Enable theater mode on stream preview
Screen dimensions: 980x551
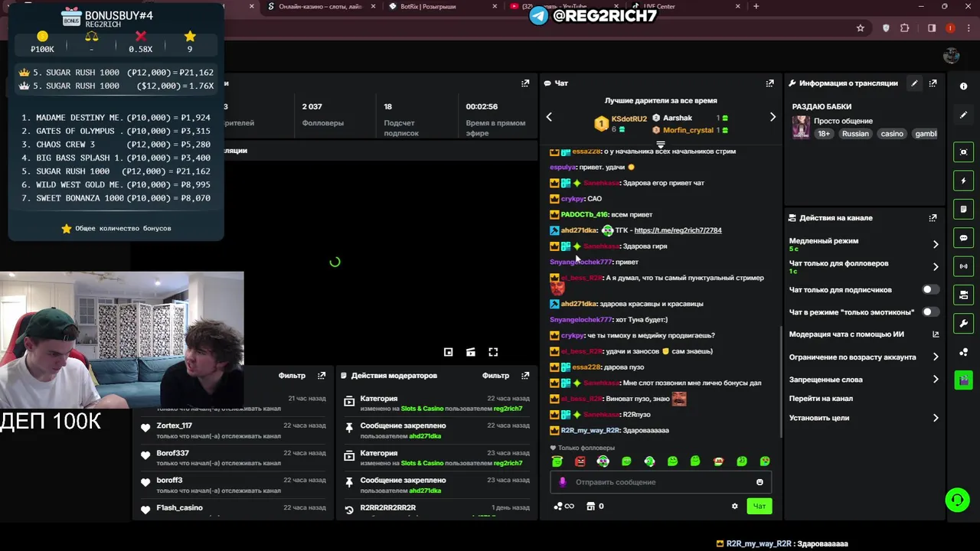point(471,352)
